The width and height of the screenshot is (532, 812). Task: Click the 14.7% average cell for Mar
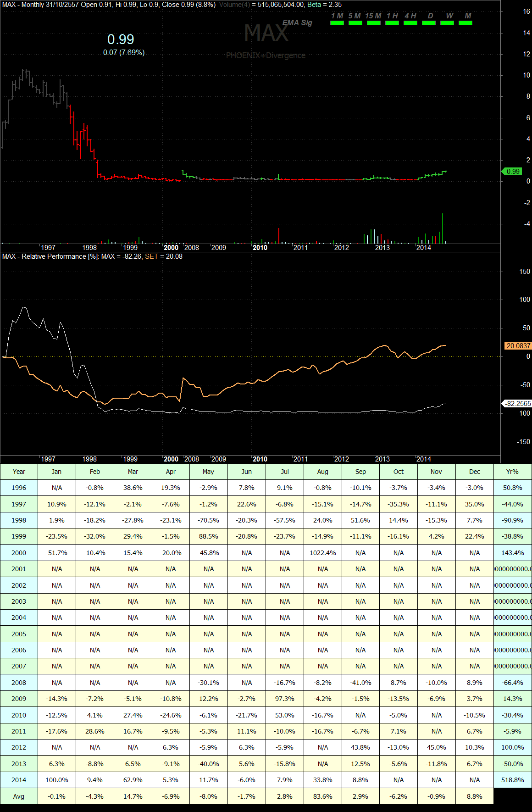click(133, 796)
